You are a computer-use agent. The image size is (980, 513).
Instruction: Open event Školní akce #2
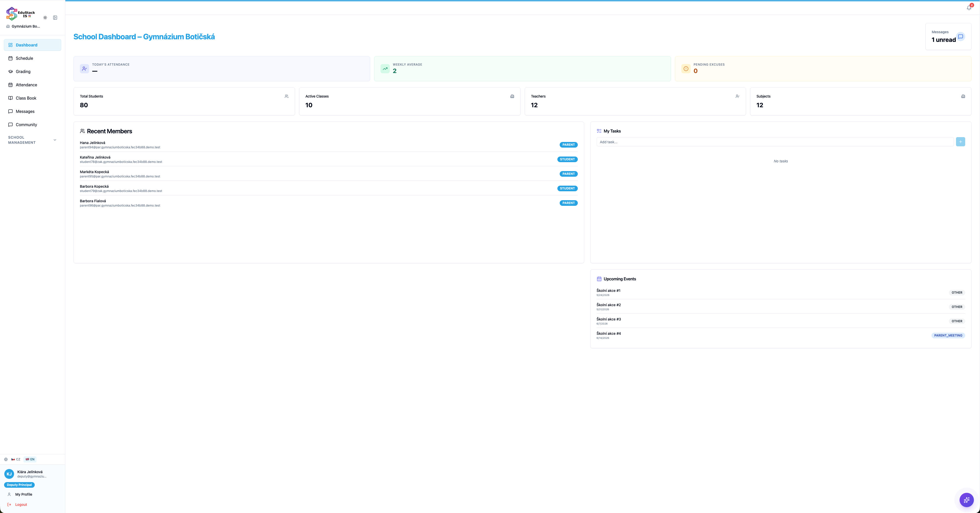point(781,307)
